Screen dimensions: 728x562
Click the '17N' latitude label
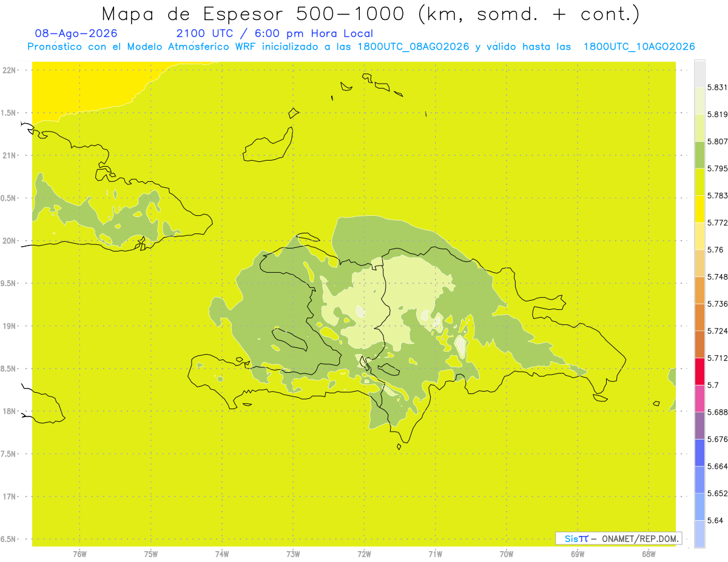click(9, 497)
